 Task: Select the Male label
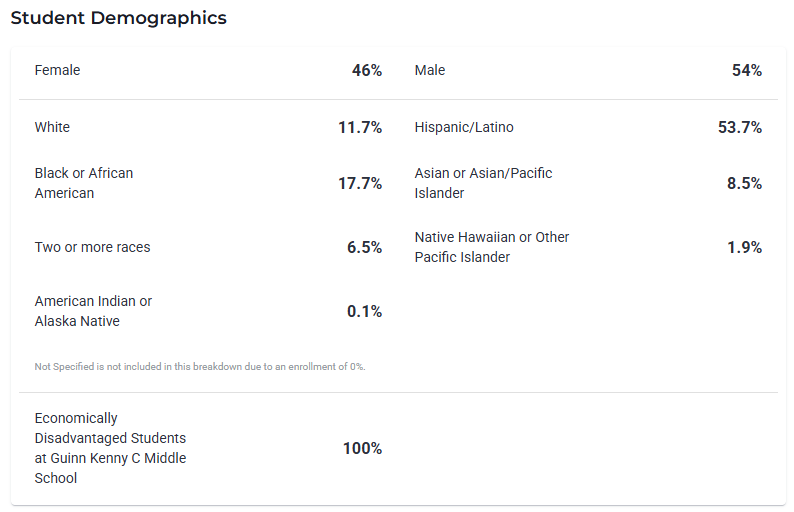pos(430,70)
